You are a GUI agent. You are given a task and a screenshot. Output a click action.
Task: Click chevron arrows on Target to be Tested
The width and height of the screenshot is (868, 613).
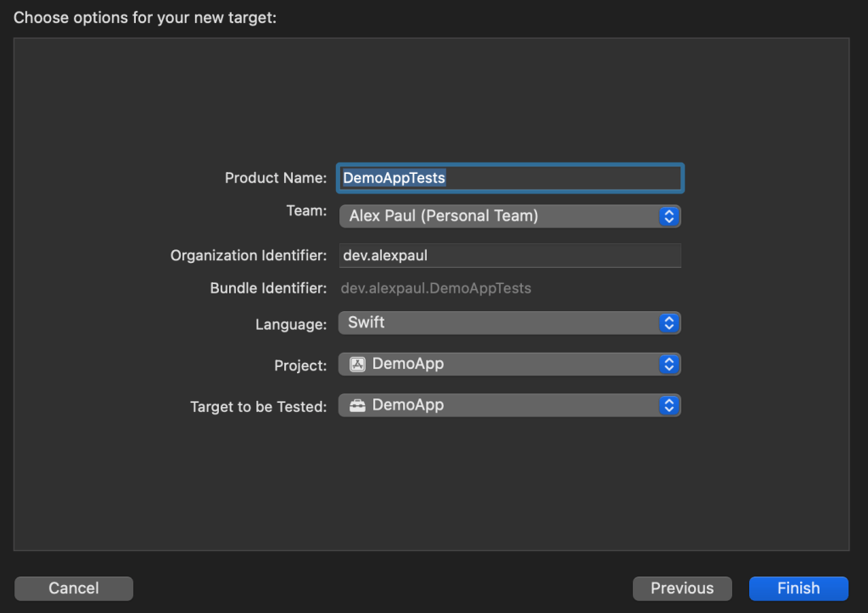[x=669, y=405]
